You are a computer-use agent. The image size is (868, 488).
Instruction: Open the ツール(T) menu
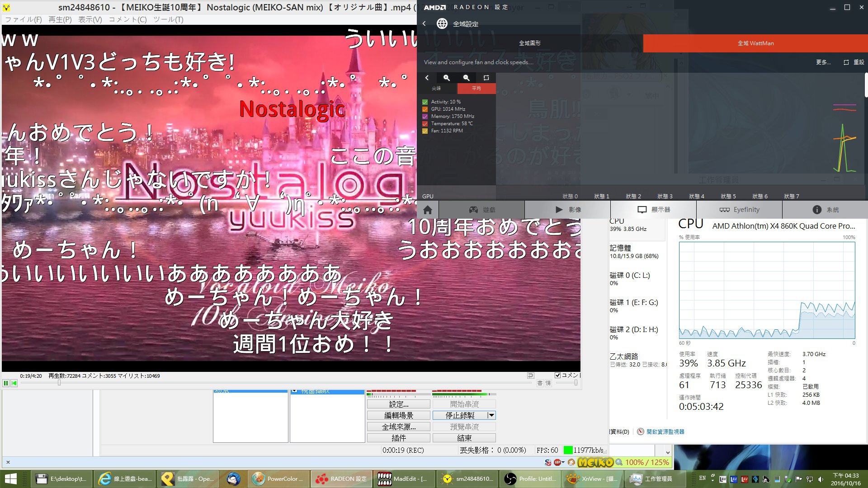pyautogui.click(x=168, y=19)
